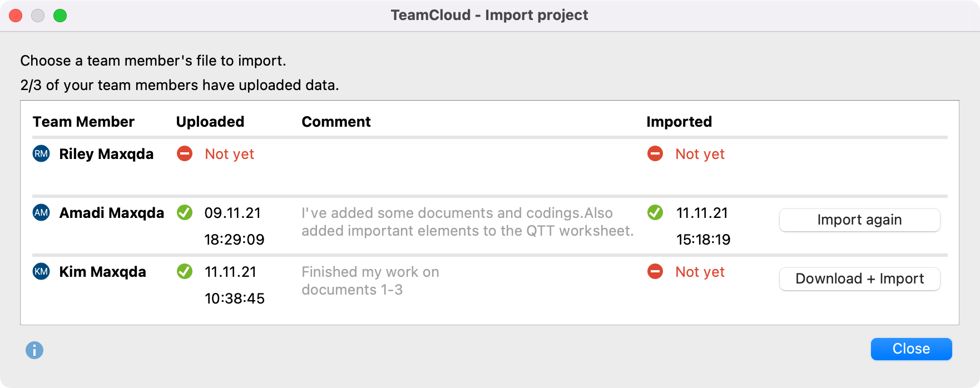Click the KM avatar icon for Kim Maxqda
The height and width of the screenshot is (388, 980).
pyautogui.click(x=41, y=272)
